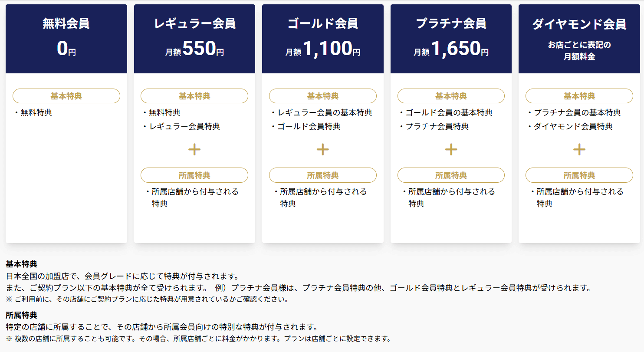Click the bold 所属特典 heading below cards
The width and height of the screenshot is (644, 352).
point(21,315)
